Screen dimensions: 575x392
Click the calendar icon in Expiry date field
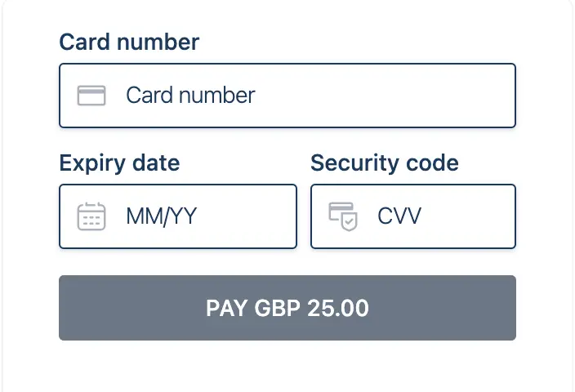(91, 216)
